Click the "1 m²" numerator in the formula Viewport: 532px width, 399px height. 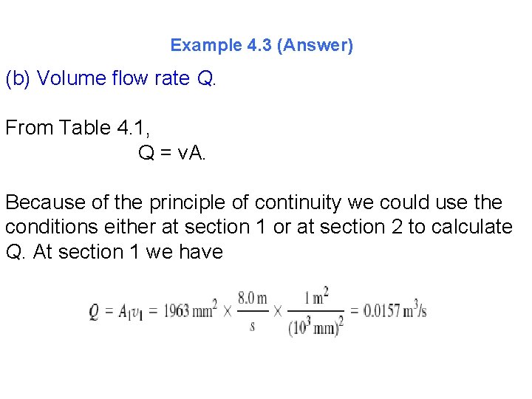[314, 298]
